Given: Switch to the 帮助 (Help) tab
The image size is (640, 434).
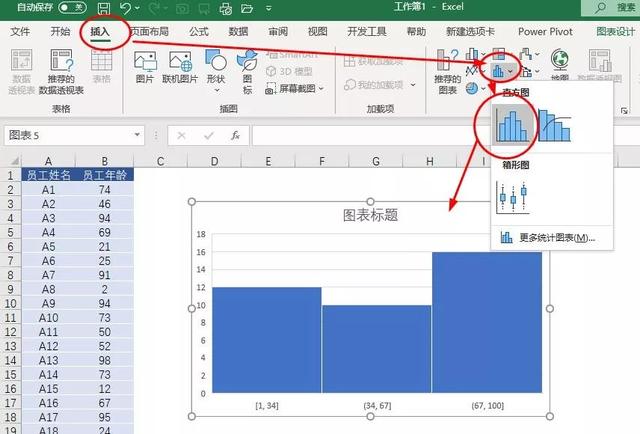Looking at the screenshot, I should click(416, 31).
